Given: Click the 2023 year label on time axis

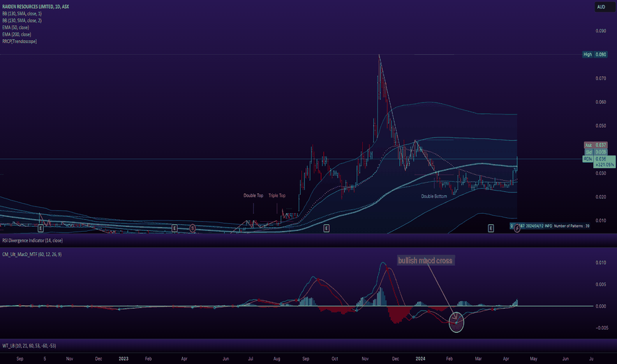Looking at the screenshot, I should (x=124, y=359).
